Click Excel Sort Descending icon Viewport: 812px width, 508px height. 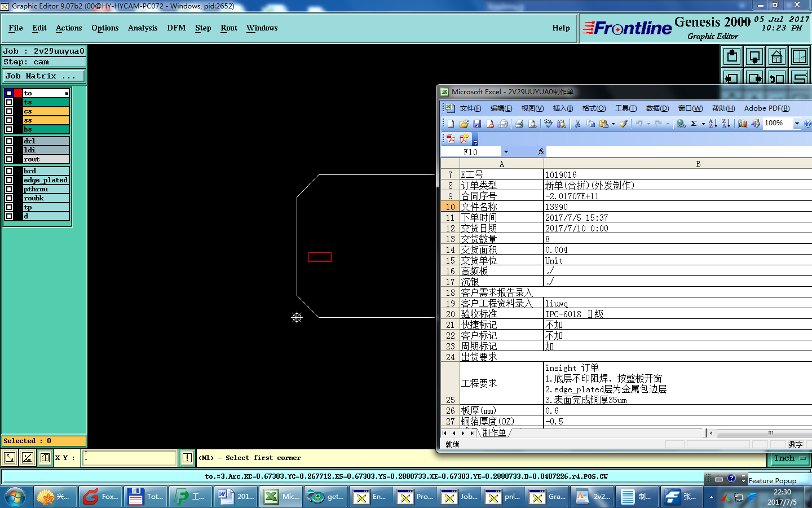(726, 124)
